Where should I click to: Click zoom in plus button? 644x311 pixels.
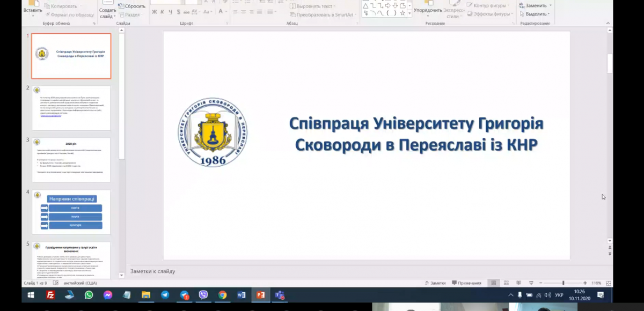click(586, 283)
